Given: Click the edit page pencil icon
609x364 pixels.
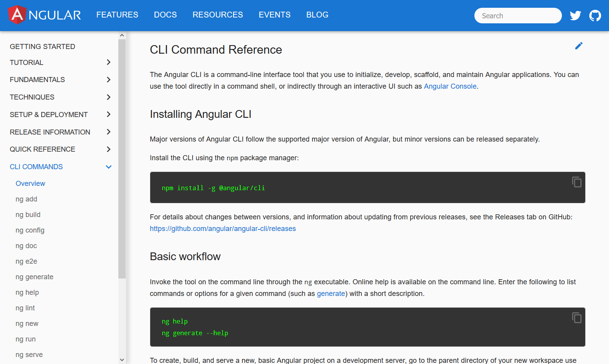Looking at the screenshot, I should click(x=579, y=46).
